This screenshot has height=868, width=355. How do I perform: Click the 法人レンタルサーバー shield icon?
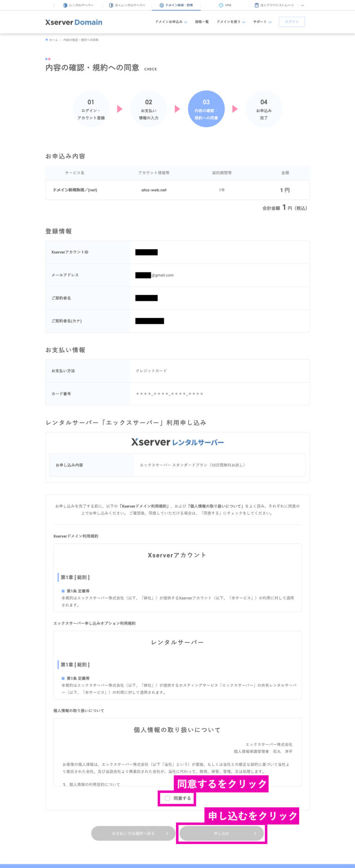pos(111,5)
